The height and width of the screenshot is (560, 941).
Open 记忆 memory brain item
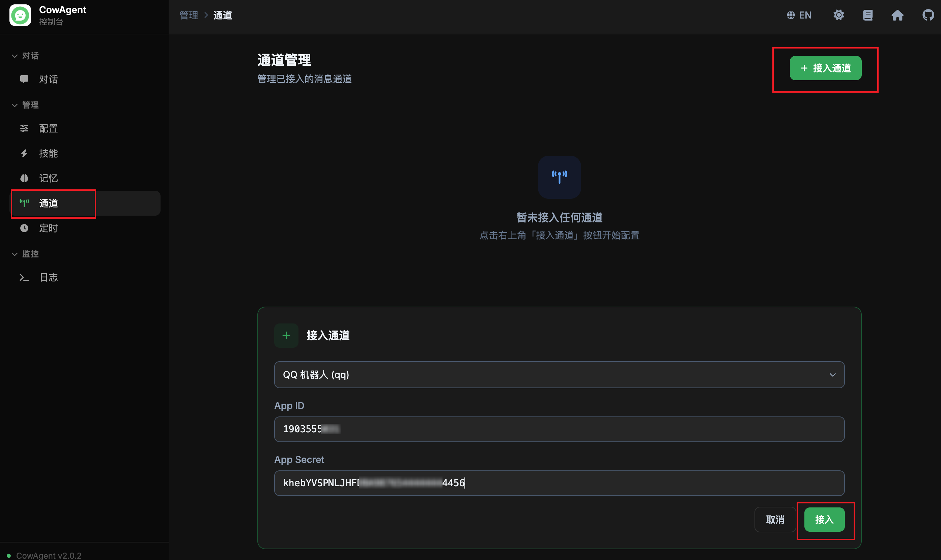click(48, 178)
